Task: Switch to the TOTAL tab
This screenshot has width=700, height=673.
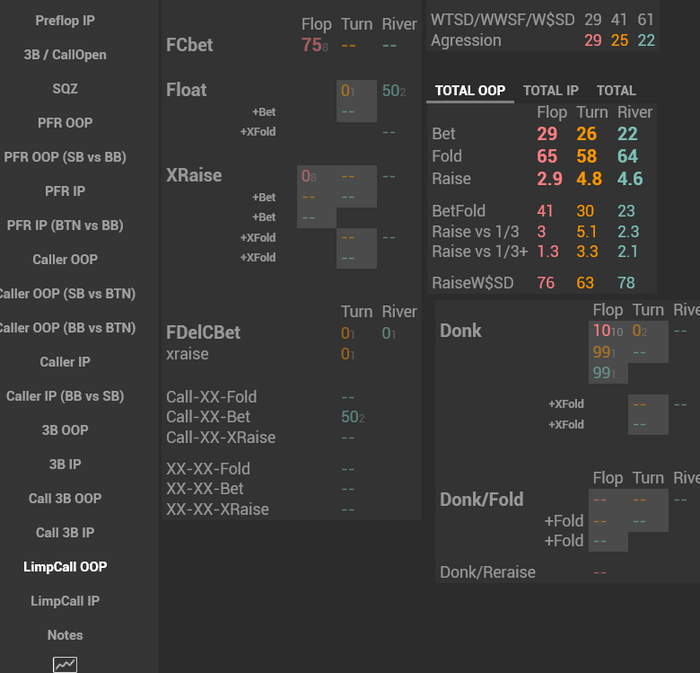Action: 616,91
